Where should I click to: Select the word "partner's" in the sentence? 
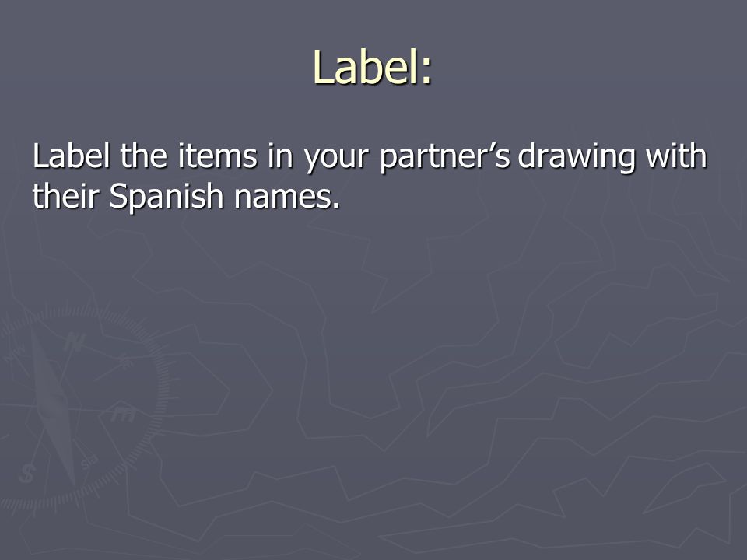coord(445,157)
